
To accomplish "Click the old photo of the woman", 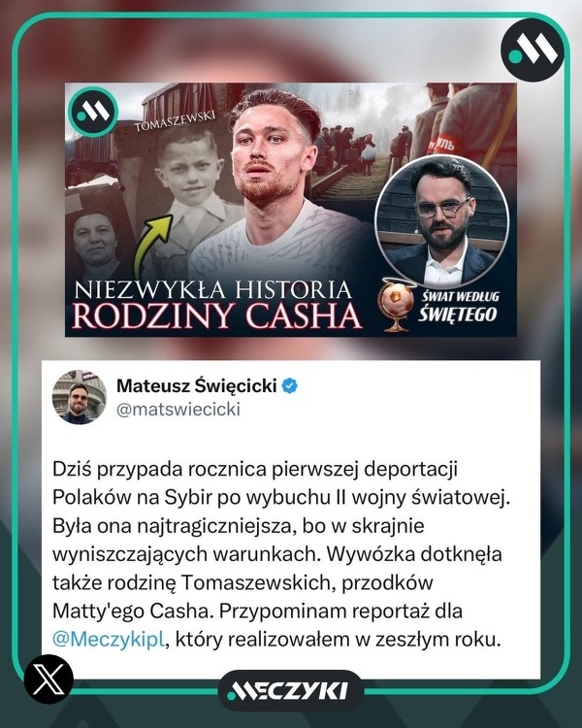I will coord(95,237).
